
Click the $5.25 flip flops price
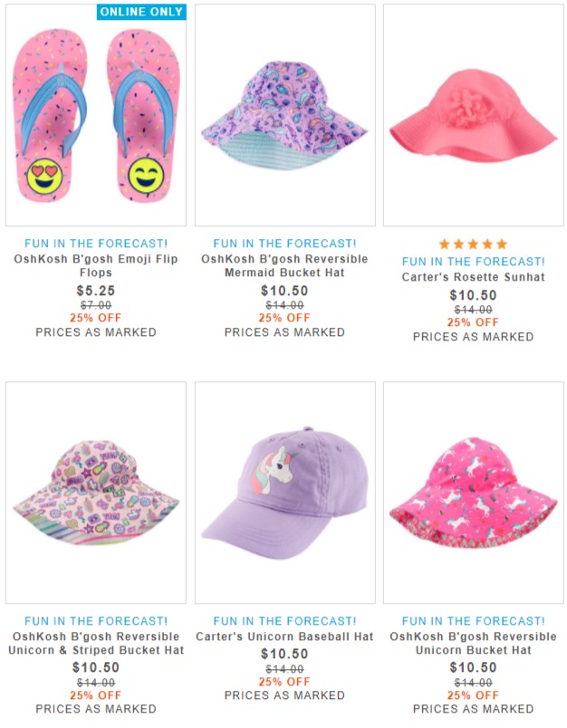click(96, 291)
